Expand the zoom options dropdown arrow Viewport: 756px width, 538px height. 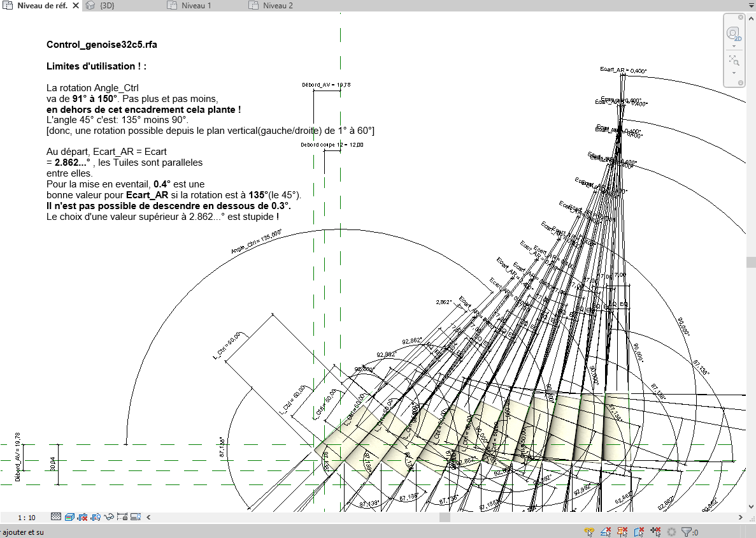tap(734, 73)
